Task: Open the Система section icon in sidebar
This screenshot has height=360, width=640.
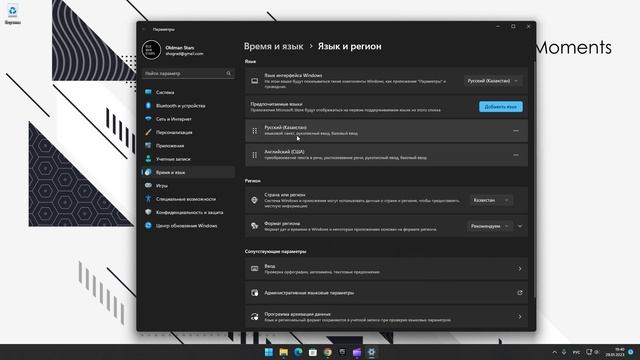Action: click(x=148, y=92)
